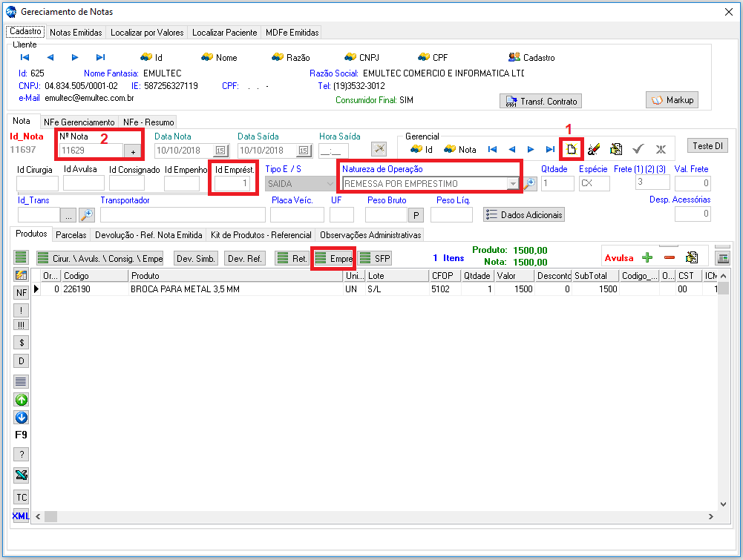
Task: Click the Excel export icon in sidebar
Action: pyautogui.click(x=22, y=475)
